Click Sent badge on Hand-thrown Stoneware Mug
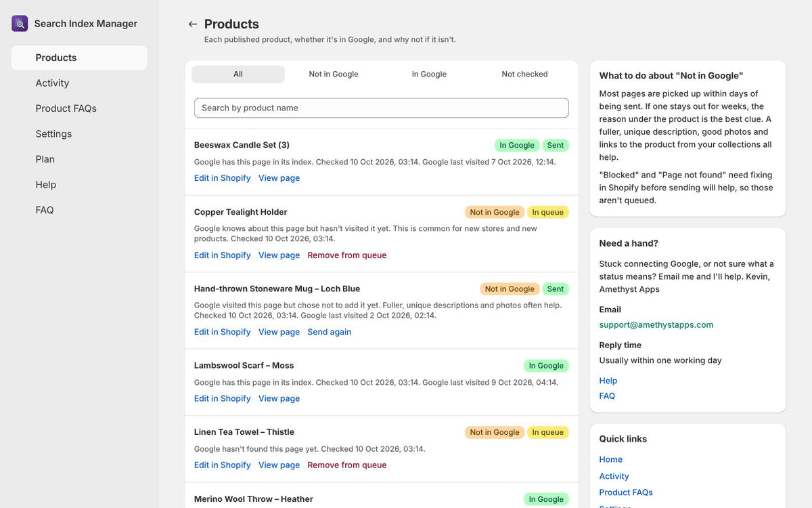Image resolution: width=812 pixels, height=508 pixels. point(556,289)
